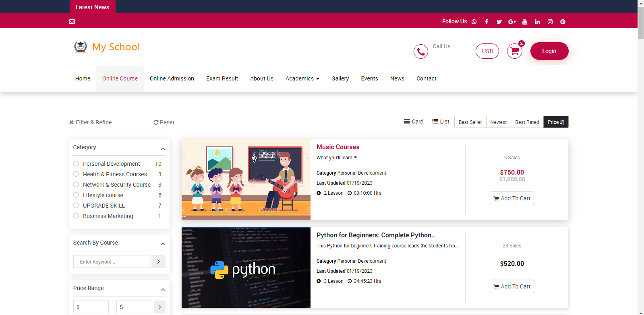644x315 pixels.
Task: Select Health & Fitness Courses radio
Action: click(x=76, y=174)
